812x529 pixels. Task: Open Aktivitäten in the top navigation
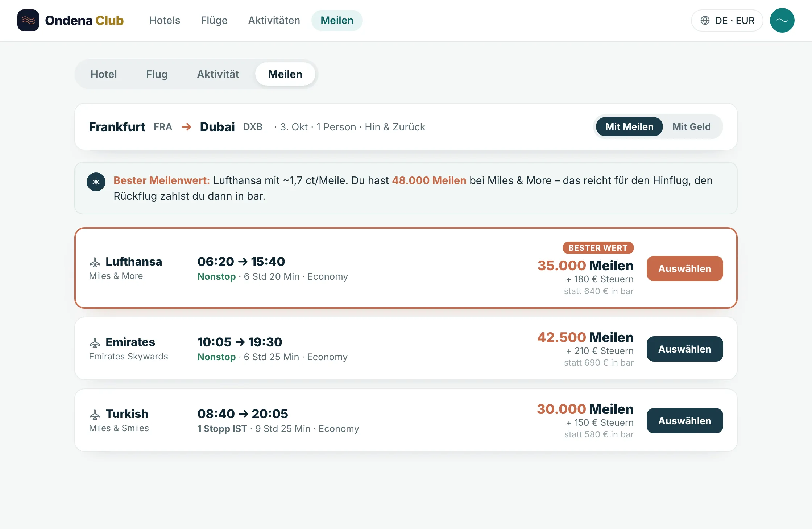[274, 20]
